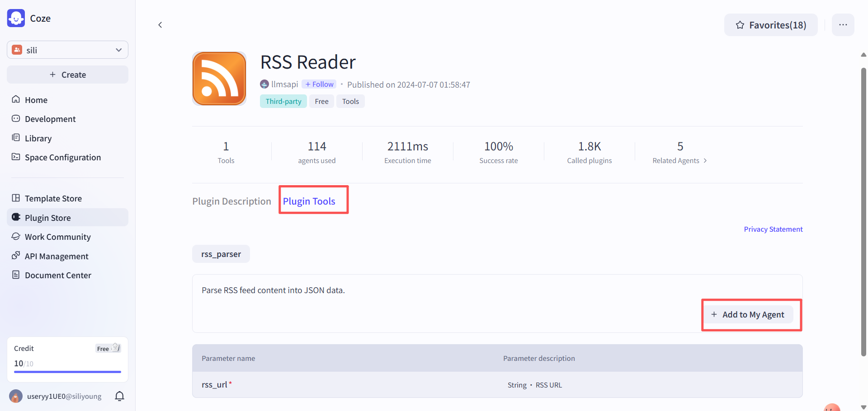
Task: Click the 1.8K Called plugins stat
Action: [590, 153]
